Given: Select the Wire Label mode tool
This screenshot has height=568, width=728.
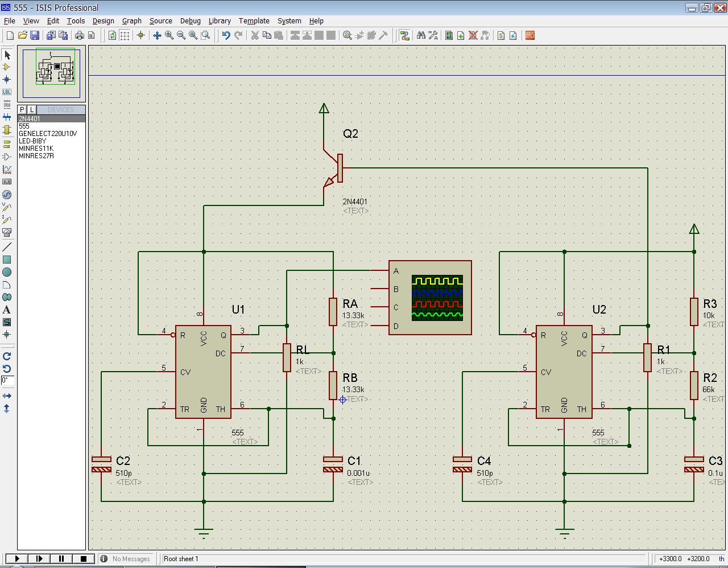Looking at the screenshot, I should coord(7,92).
